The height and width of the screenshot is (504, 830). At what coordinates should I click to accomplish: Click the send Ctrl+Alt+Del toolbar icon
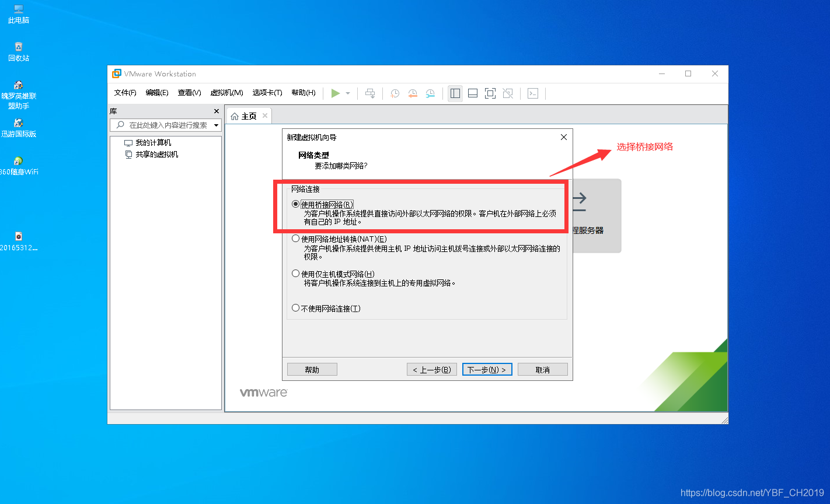370,93
